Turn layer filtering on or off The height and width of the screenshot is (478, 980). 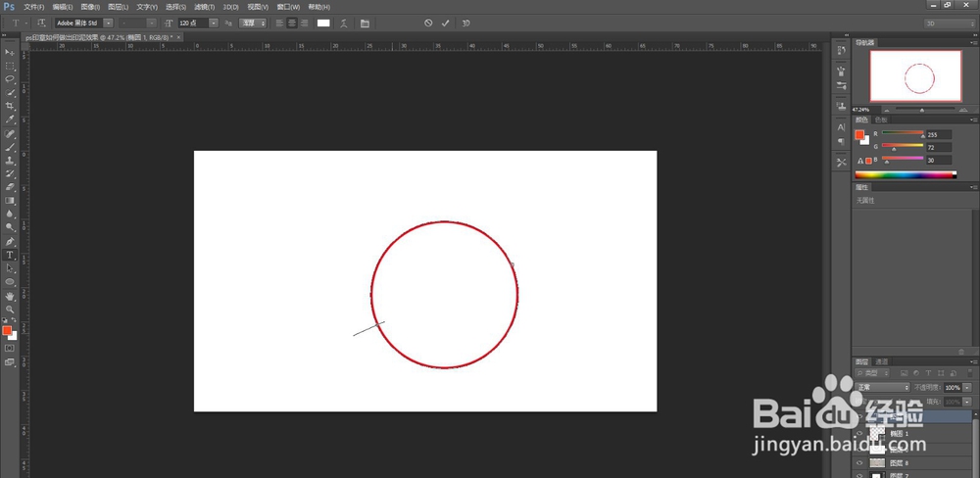pyautogui.click(x=970, y=373)
